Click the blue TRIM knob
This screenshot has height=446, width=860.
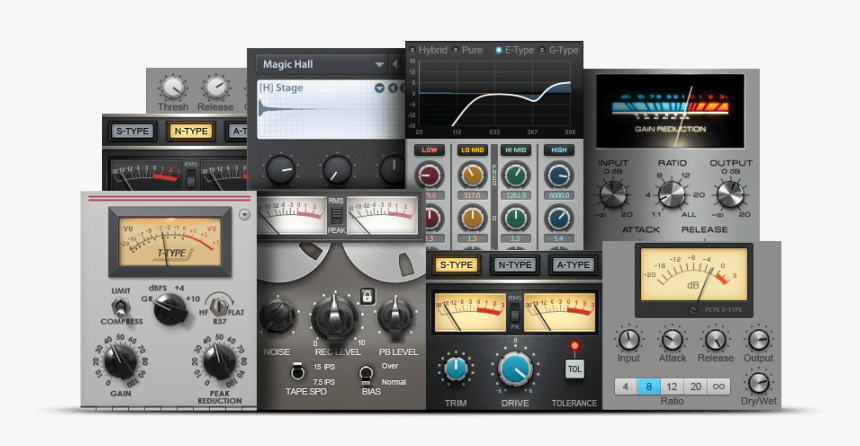click(x=455, y=369)
